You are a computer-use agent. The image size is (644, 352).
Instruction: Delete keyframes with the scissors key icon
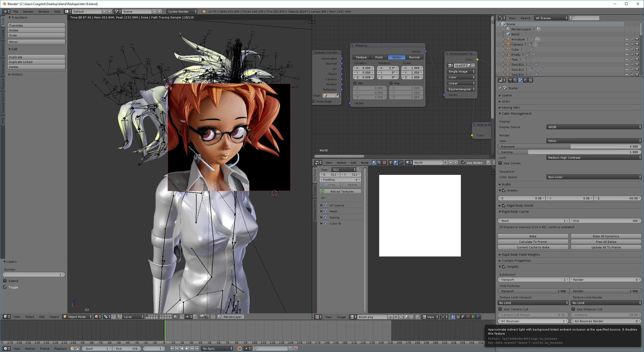295,348
